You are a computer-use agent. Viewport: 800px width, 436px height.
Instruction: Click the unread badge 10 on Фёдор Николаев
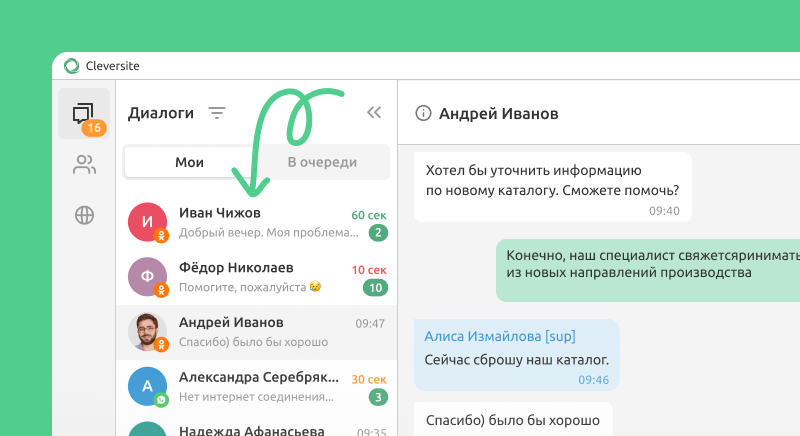point(376,288)
